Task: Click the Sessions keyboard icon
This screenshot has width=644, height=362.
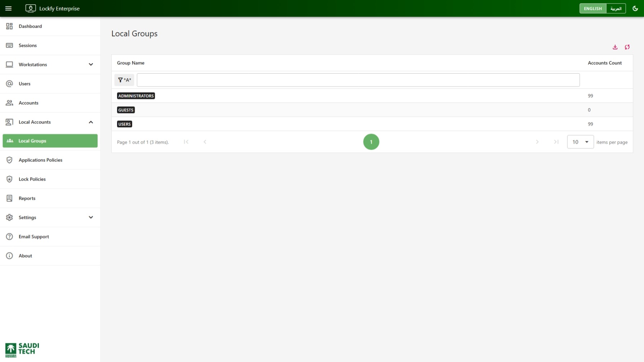Action: point(9,45)
